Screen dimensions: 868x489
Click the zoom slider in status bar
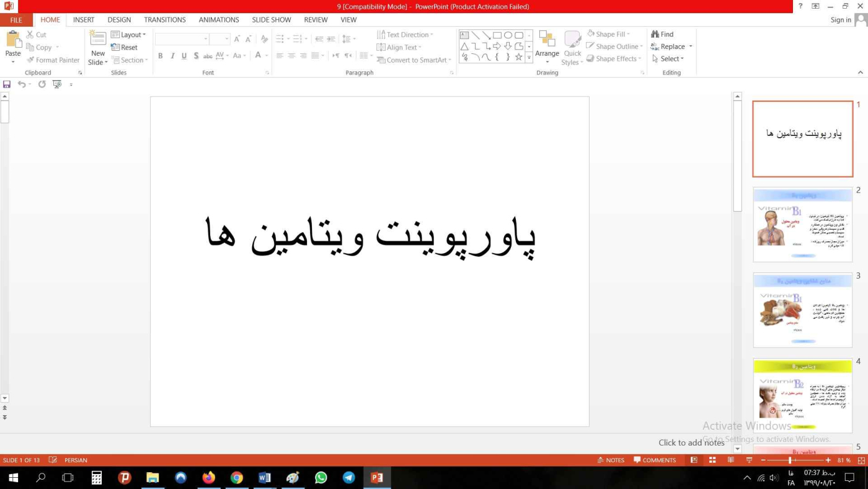point(790,460)
